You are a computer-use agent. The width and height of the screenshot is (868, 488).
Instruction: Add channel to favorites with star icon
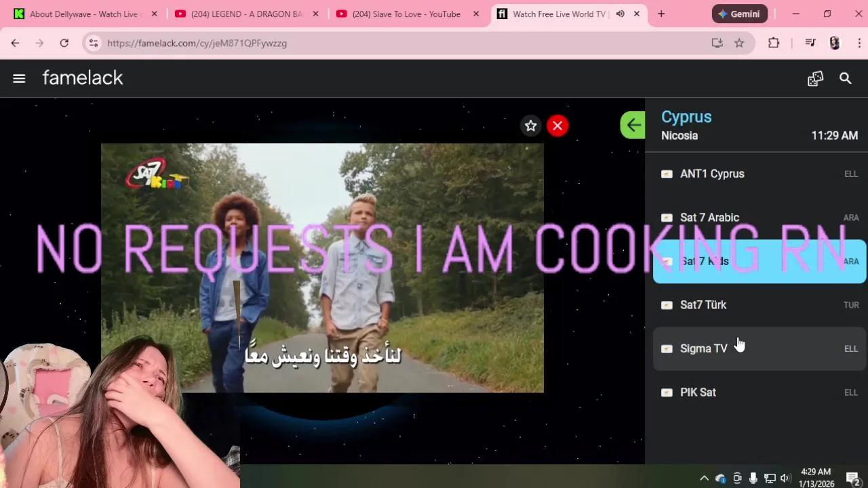pos(531,125)
